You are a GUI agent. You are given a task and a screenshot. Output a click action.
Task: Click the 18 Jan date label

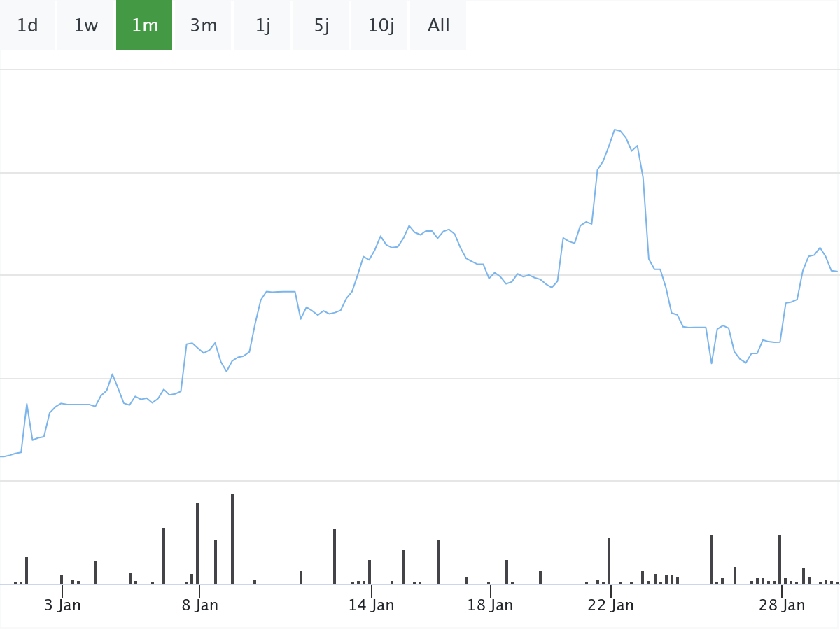[x=490, y=605]
